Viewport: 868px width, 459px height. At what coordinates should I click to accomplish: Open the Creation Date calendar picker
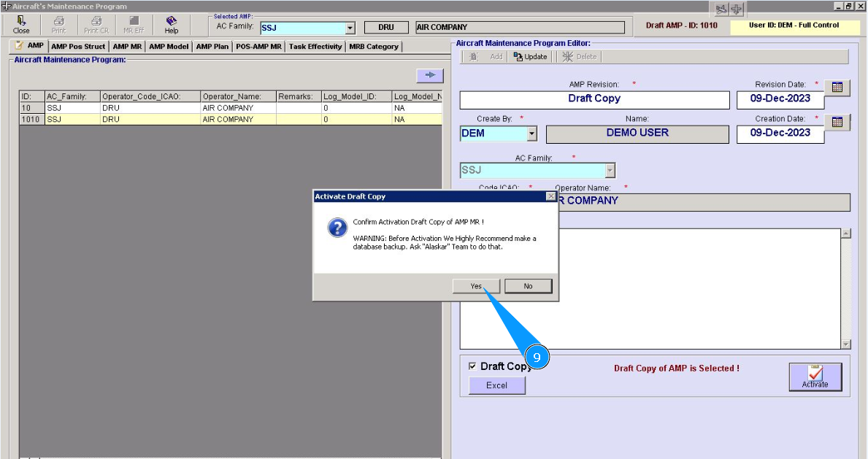coord(837,122)
